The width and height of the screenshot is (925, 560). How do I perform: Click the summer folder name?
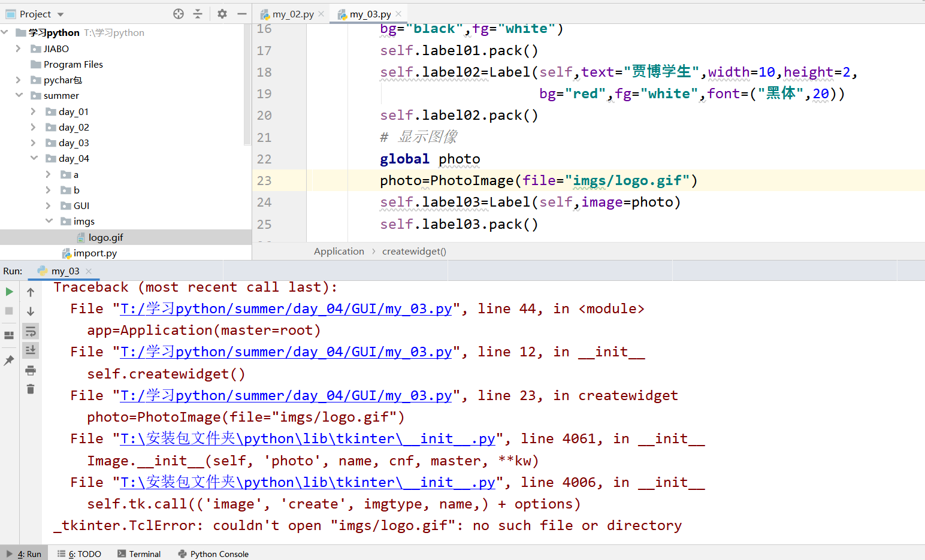[x=61, y=95]
